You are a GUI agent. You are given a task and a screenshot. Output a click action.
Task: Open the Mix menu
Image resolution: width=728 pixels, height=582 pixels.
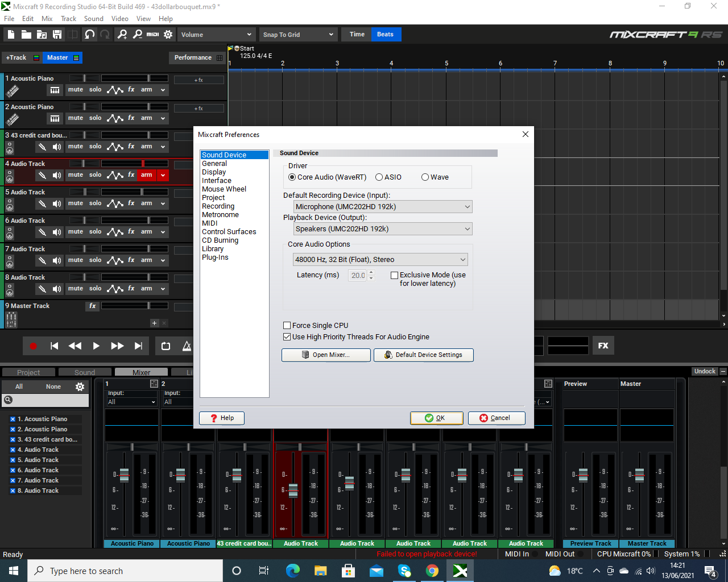(x=47, y=19)
